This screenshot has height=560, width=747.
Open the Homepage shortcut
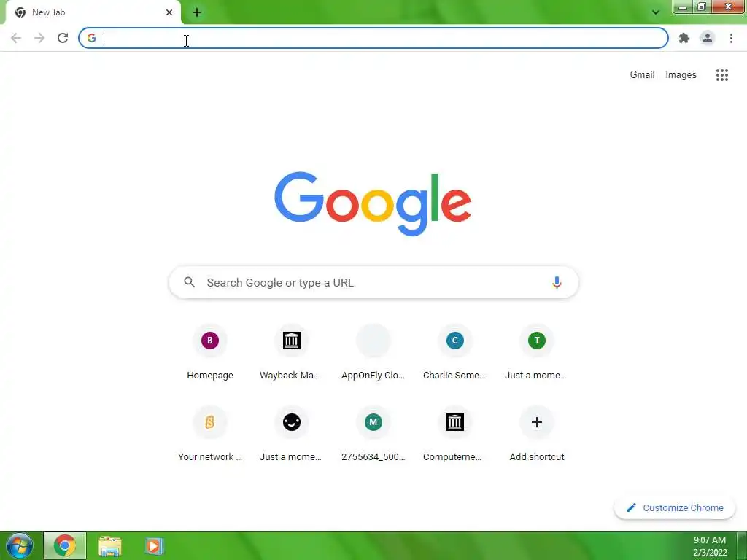tap(209, 352)
